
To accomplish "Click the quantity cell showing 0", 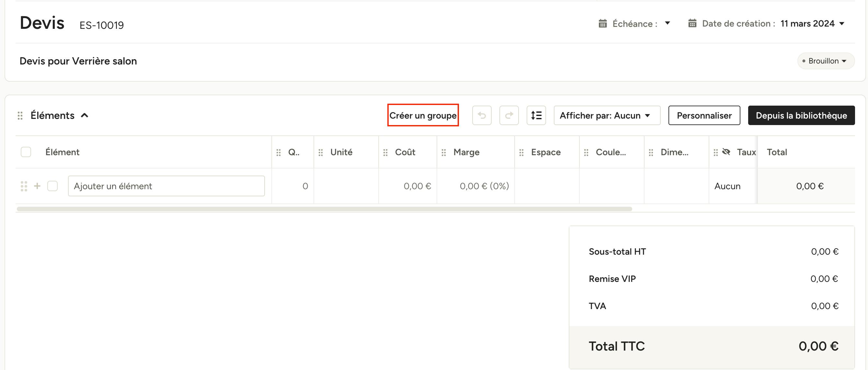I will coord(292,186).
